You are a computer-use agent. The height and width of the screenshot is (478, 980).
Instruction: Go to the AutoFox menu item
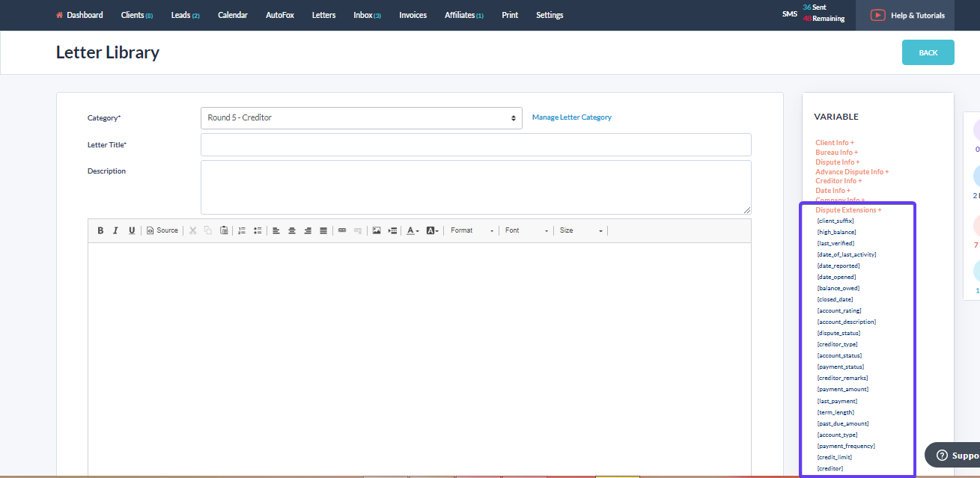[279, 15]
